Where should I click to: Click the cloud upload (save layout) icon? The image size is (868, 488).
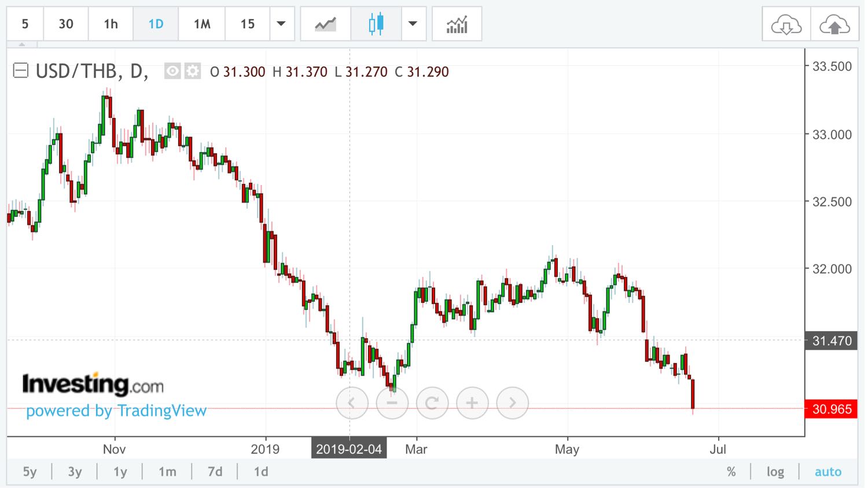pyautogui.click(x=834, y=25)
